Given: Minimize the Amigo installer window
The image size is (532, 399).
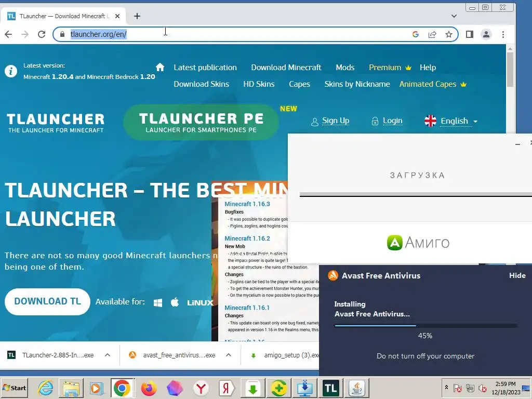Looking at the screenshot, I should point(517,144).
